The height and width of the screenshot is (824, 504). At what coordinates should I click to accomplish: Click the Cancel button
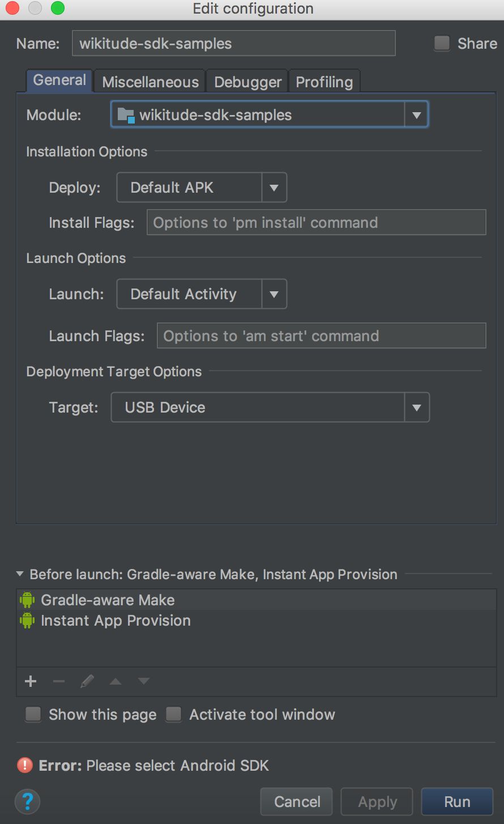[x=297, y=801]
